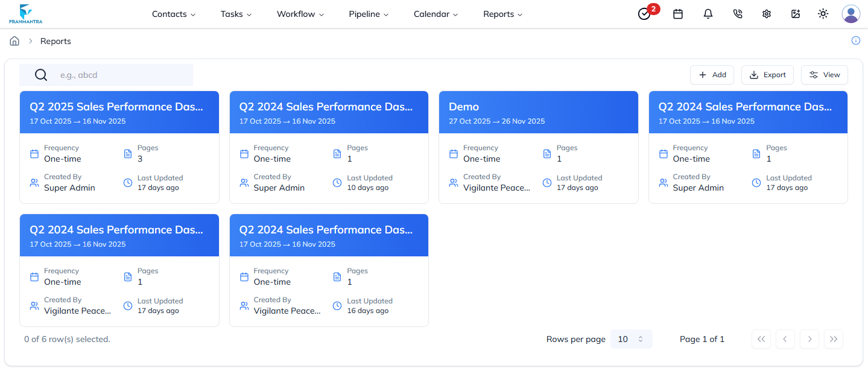Click the info icon near the breadcrumb

click(855, 40)
